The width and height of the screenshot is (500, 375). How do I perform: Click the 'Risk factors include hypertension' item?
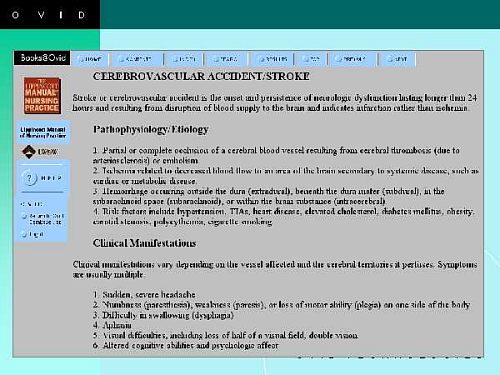(283, 216)
